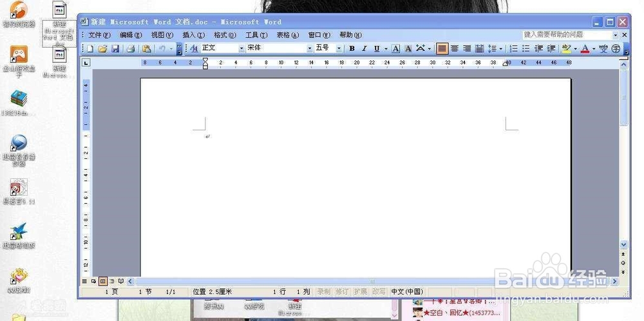
Task: Click the enclosed characters icon
Action: [616, 49]
